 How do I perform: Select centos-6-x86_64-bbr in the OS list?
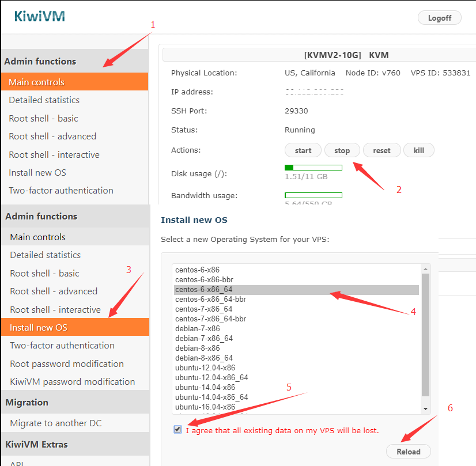(296, 299)
